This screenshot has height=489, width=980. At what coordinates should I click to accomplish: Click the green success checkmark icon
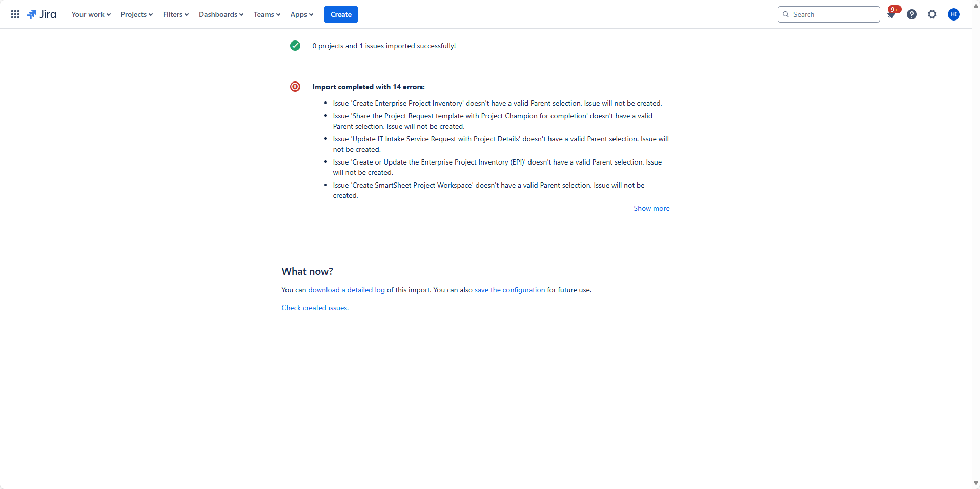tap(295, 46)
